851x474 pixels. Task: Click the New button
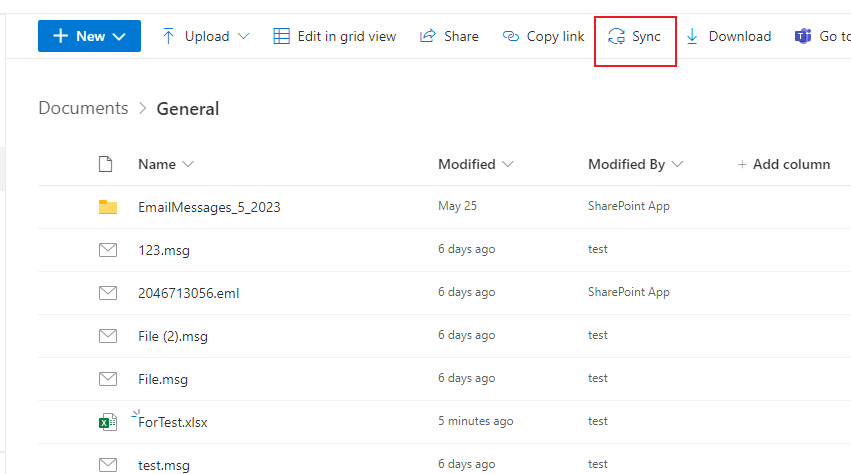pos(89,36)
